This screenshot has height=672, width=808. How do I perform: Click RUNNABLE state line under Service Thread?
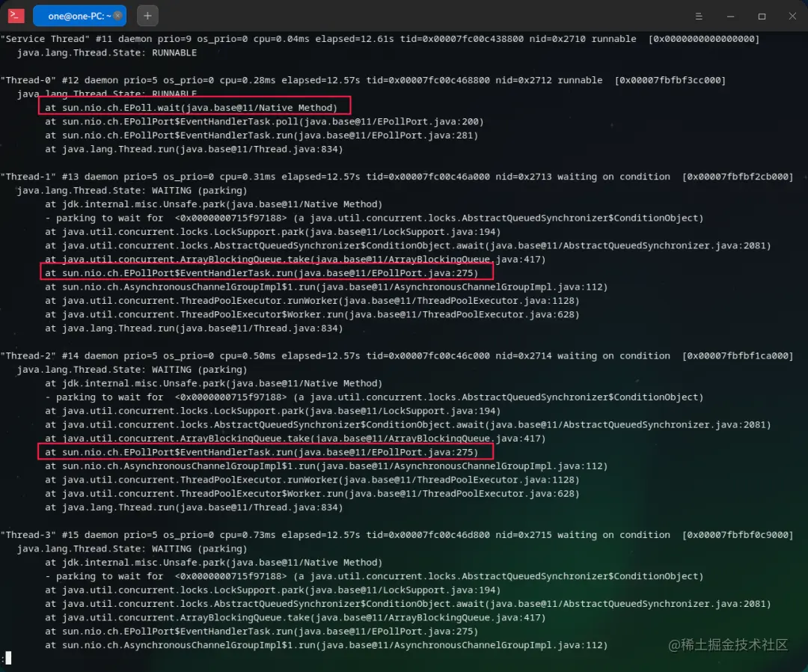pyautogui.click(x=107, y=52)
